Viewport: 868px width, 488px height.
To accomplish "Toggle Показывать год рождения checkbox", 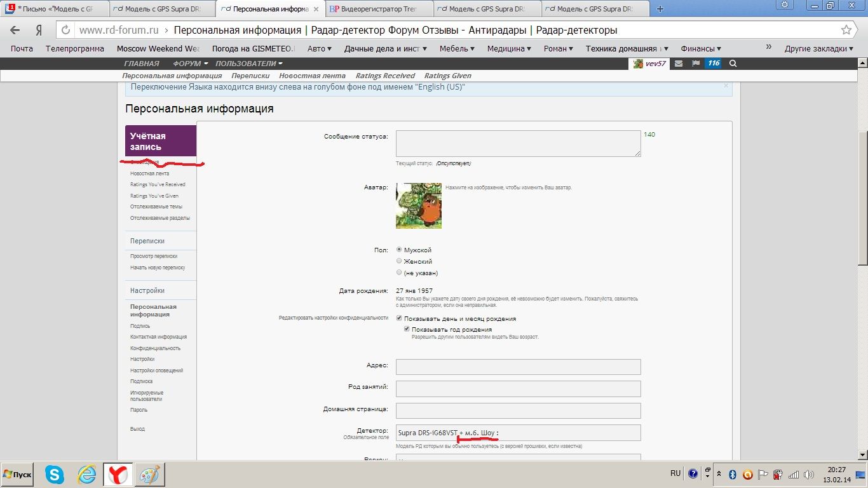I will 407,329.
